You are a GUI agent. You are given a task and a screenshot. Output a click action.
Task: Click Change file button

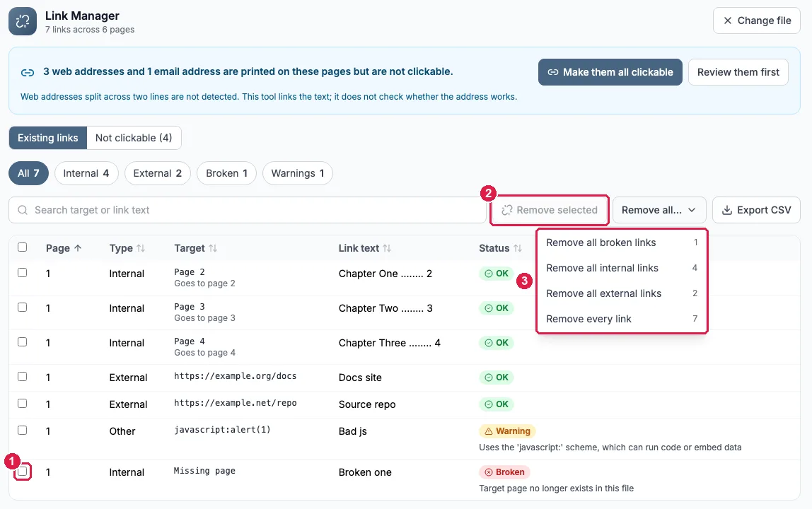[x=757, y=21]
